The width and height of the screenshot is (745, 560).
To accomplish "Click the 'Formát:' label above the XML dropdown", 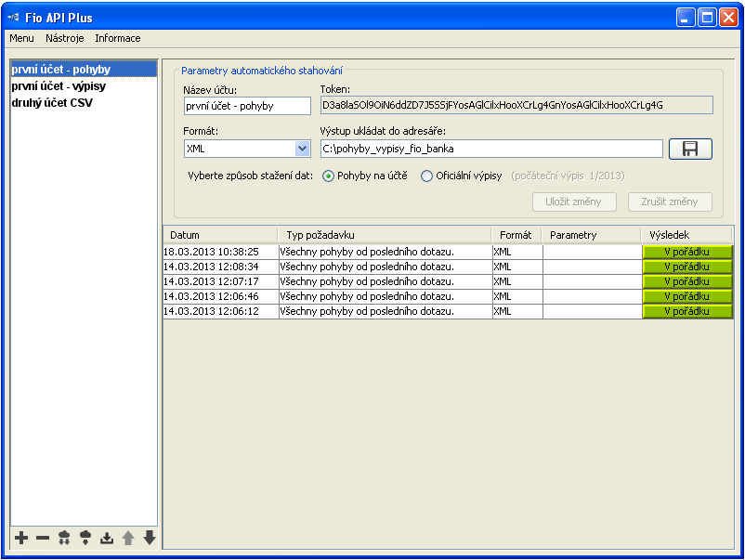I will pyautogui.click(x=201, y=131).
